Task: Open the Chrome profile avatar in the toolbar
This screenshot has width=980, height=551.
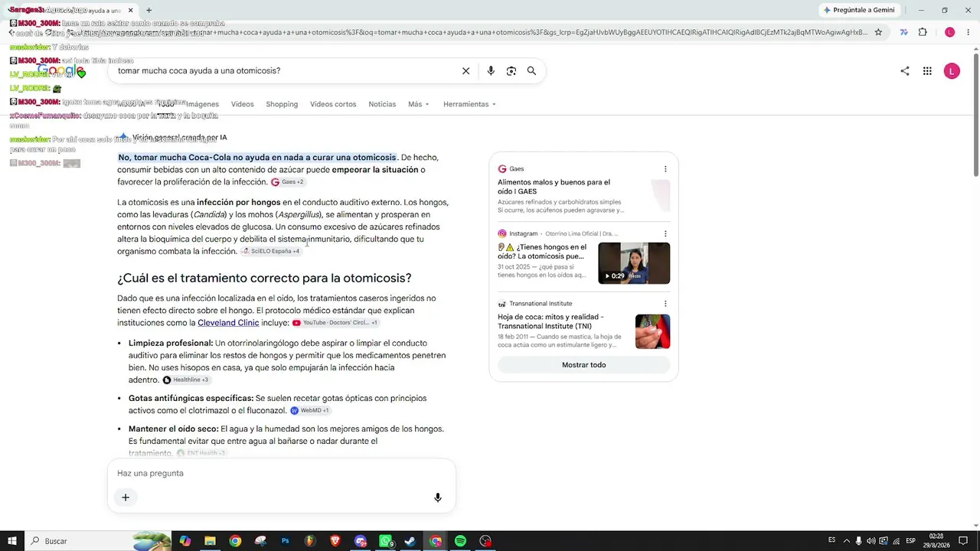Action: 949,32
